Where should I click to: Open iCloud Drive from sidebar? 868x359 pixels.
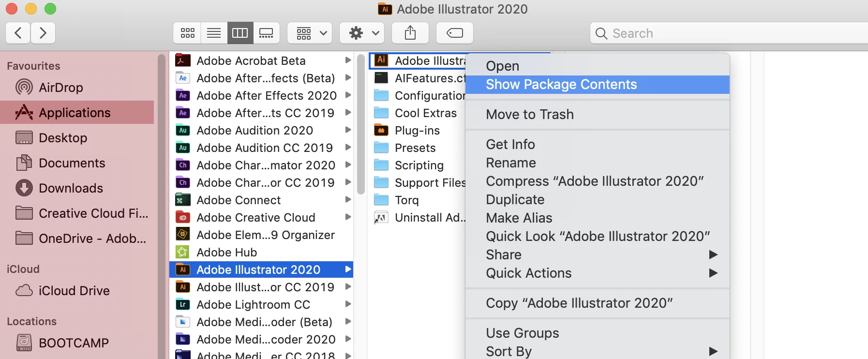click(x=77, y=291)
